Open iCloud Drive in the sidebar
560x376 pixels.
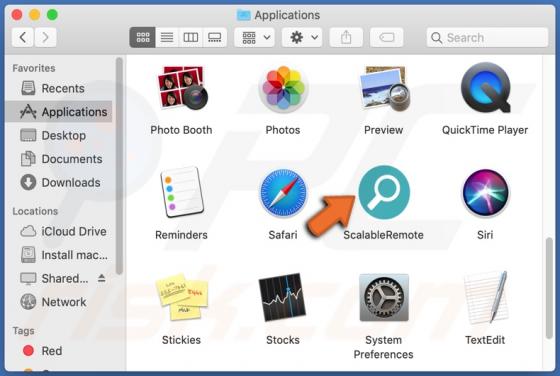(59, 231)
